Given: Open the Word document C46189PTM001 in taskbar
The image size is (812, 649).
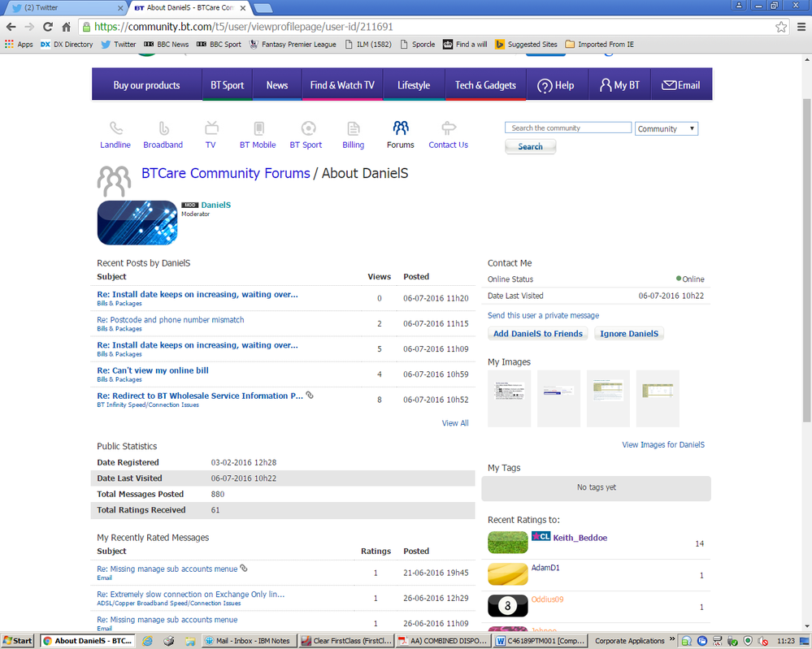Looking at the screenshot, I should [x=540, y=641].
